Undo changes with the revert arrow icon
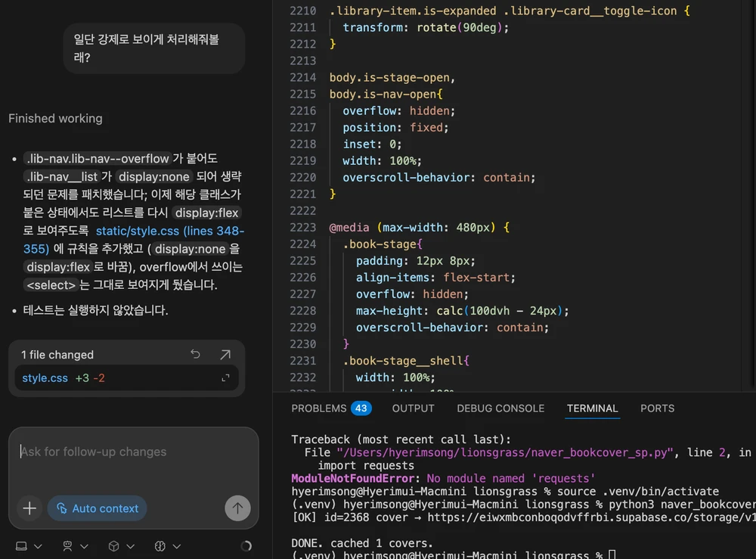The image size is (756, 559). pos(195,355)
